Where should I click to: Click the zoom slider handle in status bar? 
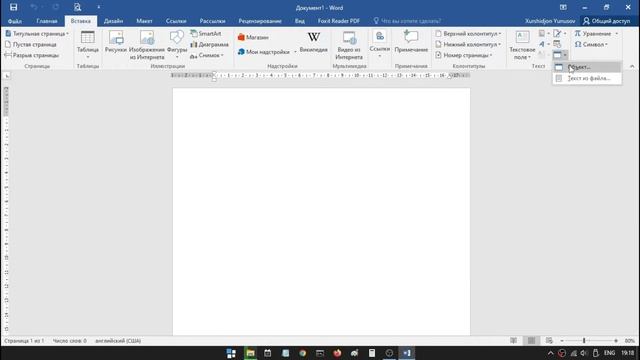(x=584, y=340)
